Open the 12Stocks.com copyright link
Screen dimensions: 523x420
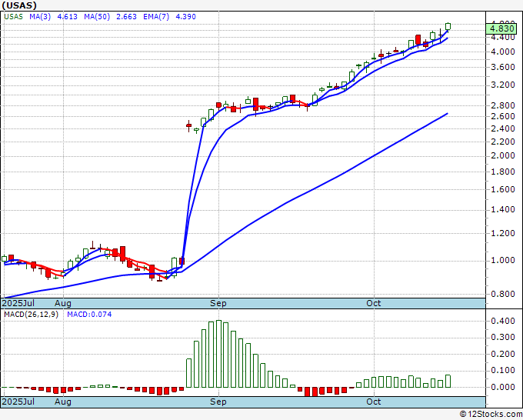pyautogui.click(x=491, y=415)
